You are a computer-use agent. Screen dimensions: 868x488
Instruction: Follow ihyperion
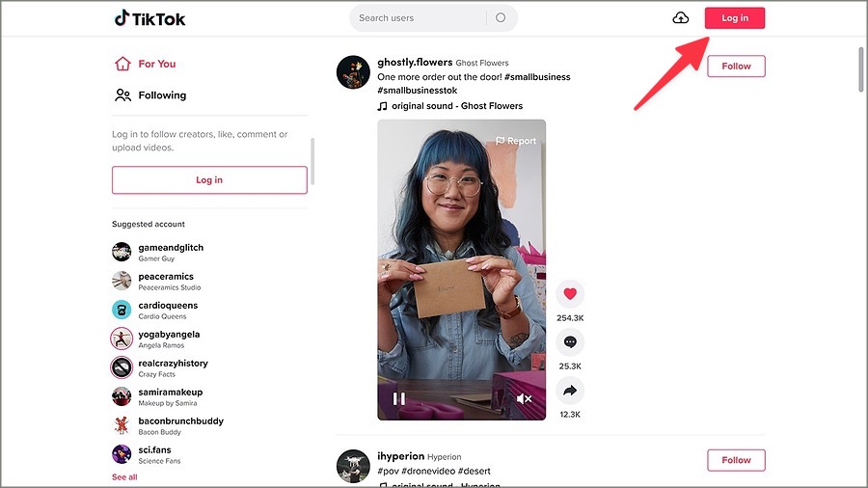736,460
